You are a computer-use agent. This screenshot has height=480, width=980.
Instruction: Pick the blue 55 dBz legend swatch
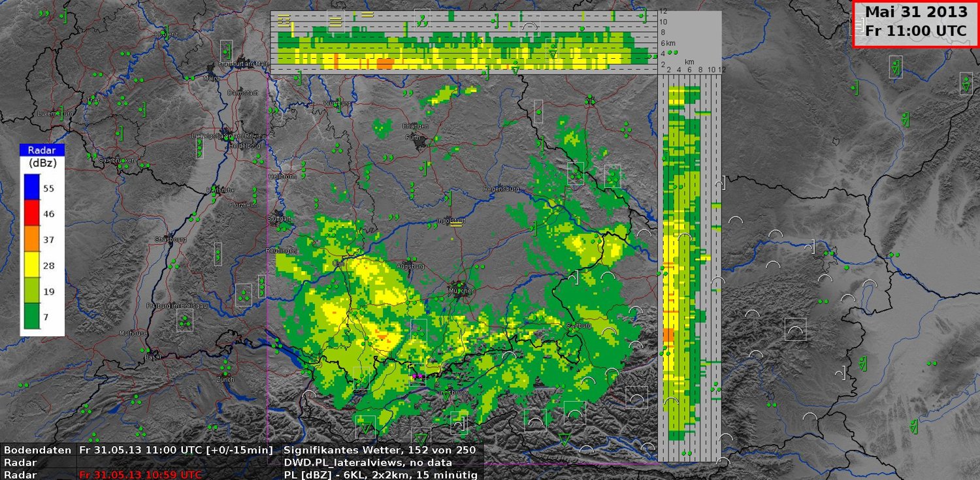point(32,187)
